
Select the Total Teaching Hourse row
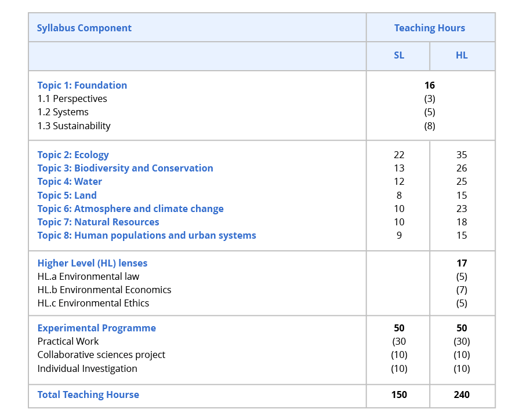pos(88,394)
